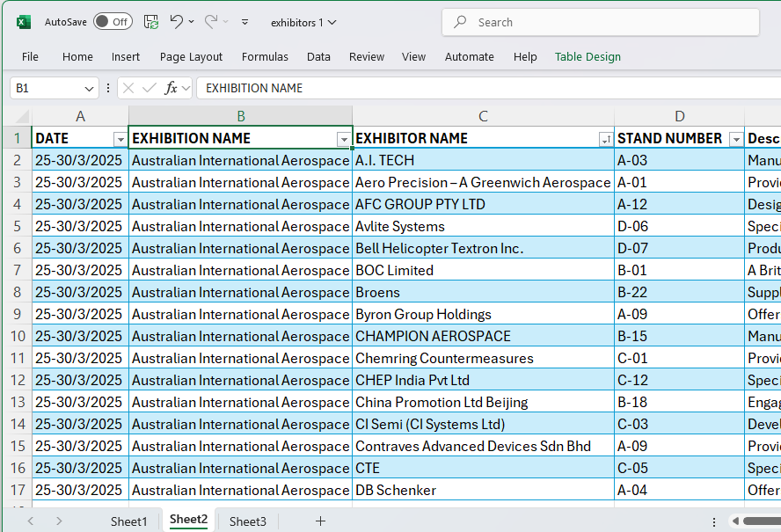Click stand number C-12 cell
Viewport: 781px width, 532px height.
pyautogui.click(x=679, y=380)
